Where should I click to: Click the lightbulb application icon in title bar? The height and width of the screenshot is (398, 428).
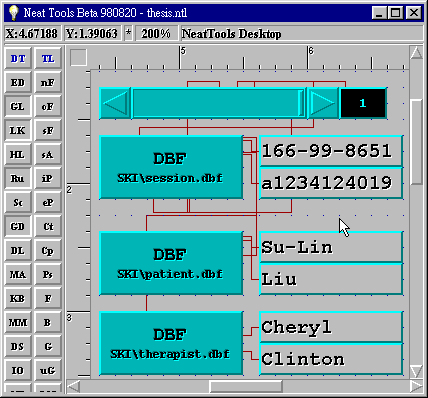[x=13, y=13]
